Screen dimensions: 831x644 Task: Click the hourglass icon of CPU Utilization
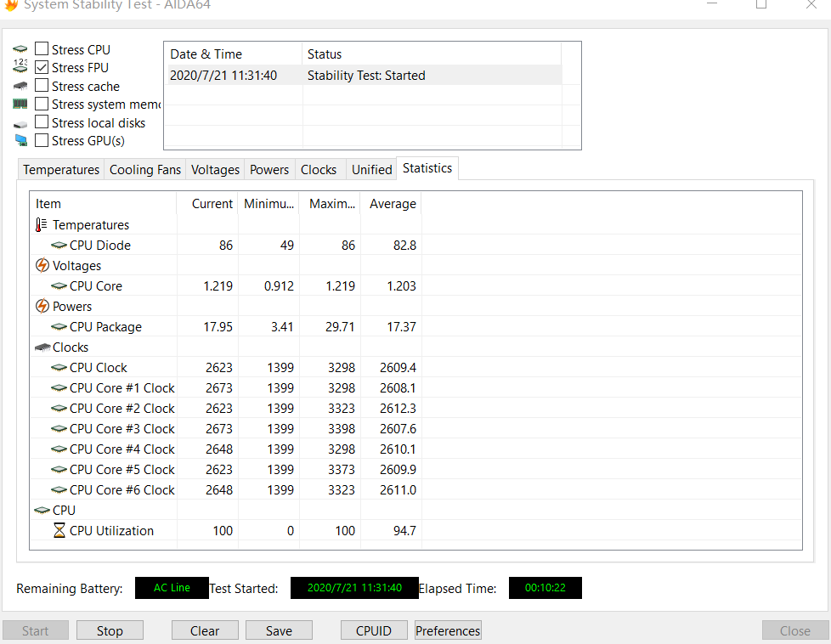click(59, 530)
